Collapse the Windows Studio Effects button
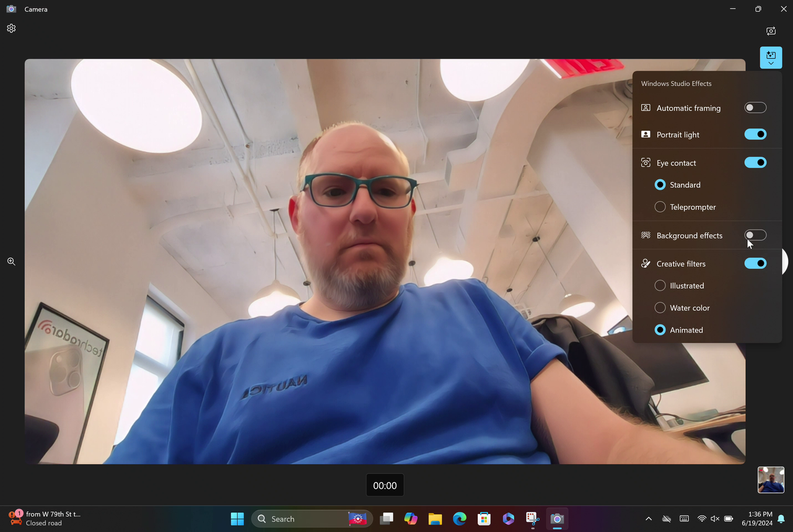 pyautogui.click(x=771, y=58)
